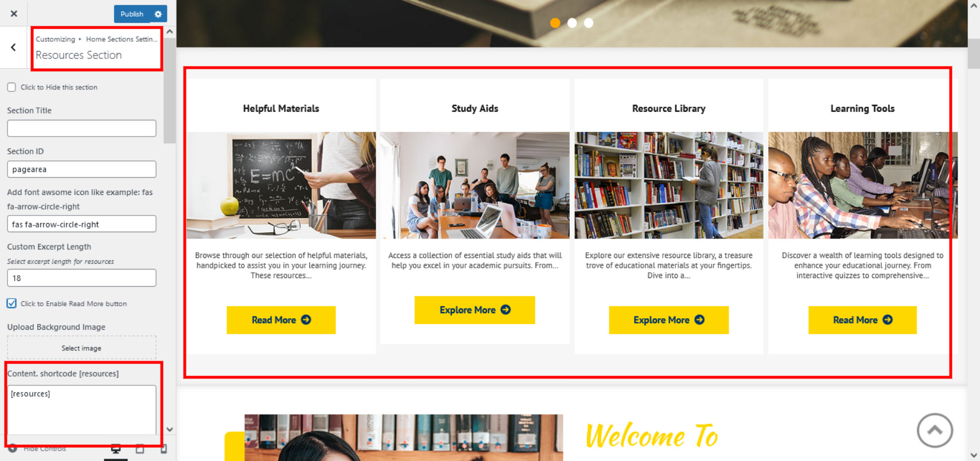Click the scroll-to-top circular arrow icon
The image size is (980, 461).
click(935, 430)
